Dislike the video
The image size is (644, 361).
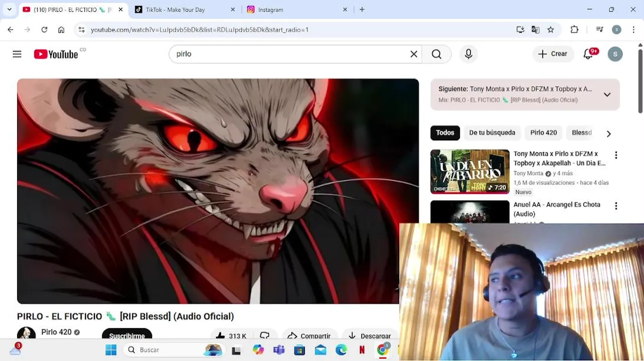(x=265, y=336)
